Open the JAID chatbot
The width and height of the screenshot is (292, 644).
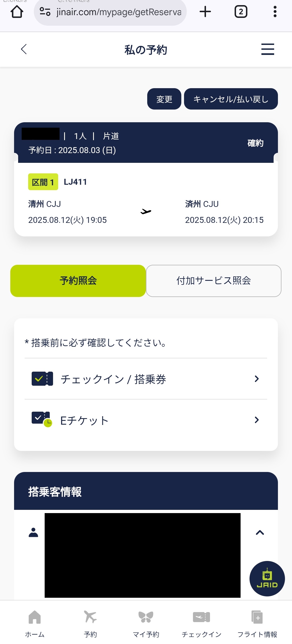(x=267, y=578)
